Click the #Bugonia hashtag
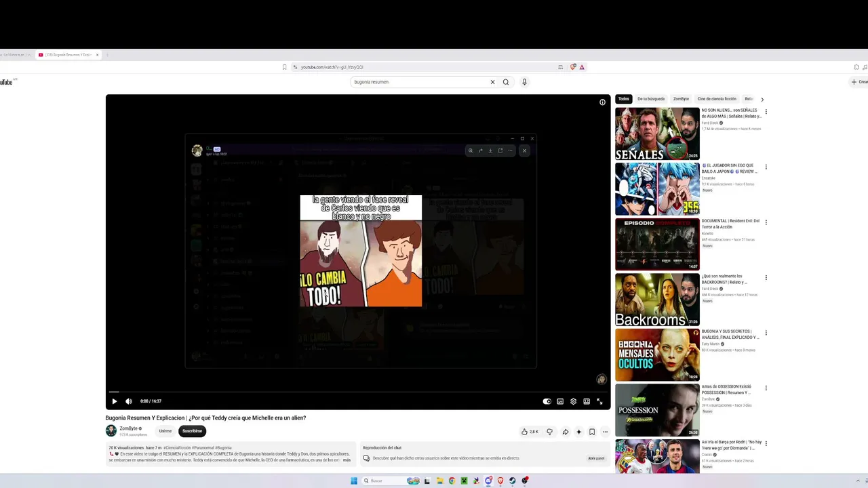Image resolution: width=868 pixels, height=488 pixels. (x=223, y=448)
